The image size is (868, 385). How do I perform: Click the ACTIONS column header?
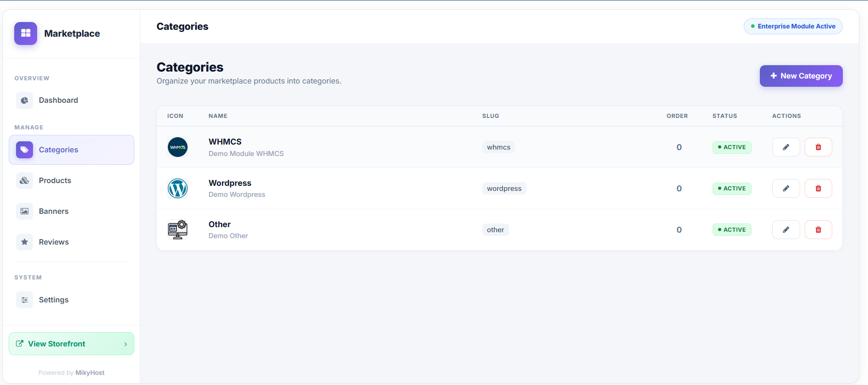pos(786,116)
